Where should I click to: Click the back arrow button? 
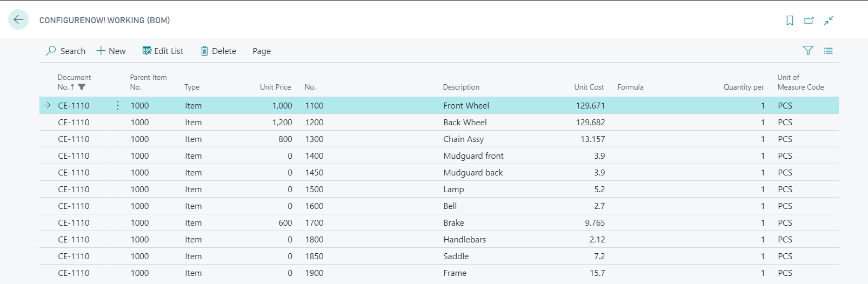[x=18, y=20]
